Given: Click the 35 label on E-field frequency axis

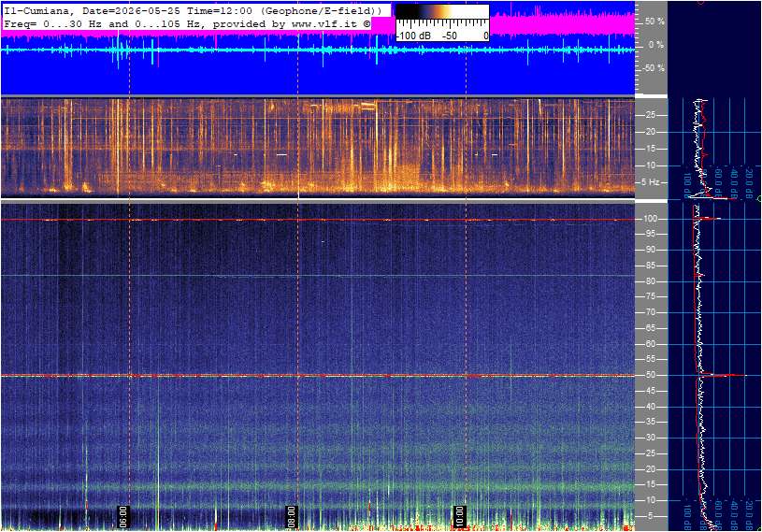Looking at the screenshot, I should click(x=650, y=423).
